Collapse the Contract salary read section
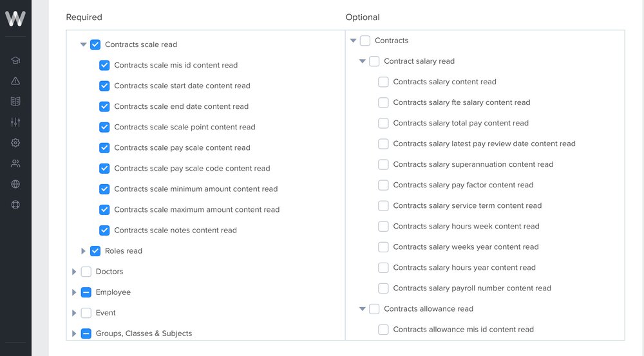Viewport: 644px width, 356px height. pos(362,61)
